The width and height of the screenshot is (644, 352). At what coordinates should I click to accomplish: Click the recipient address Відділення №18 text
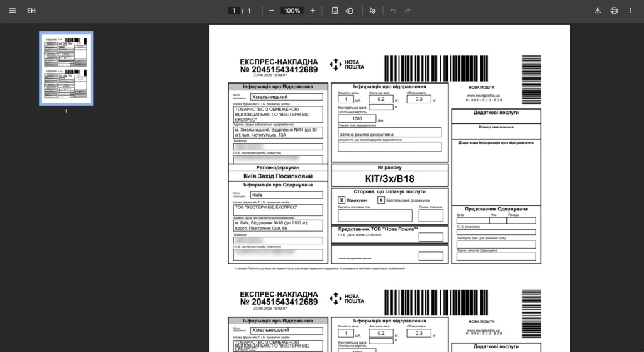[278, 225]
